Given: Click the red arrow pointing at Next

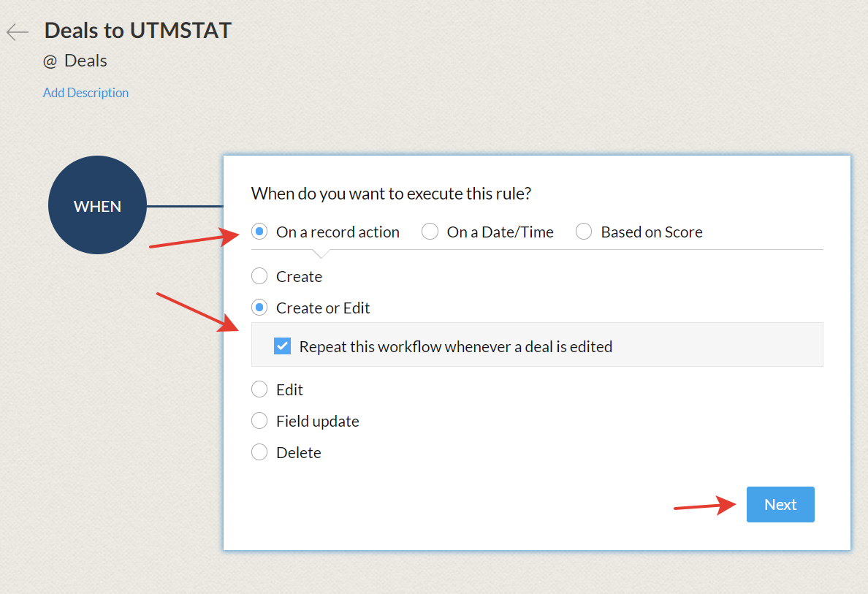Looking at the screenshot, I should [x=704, y=506].
